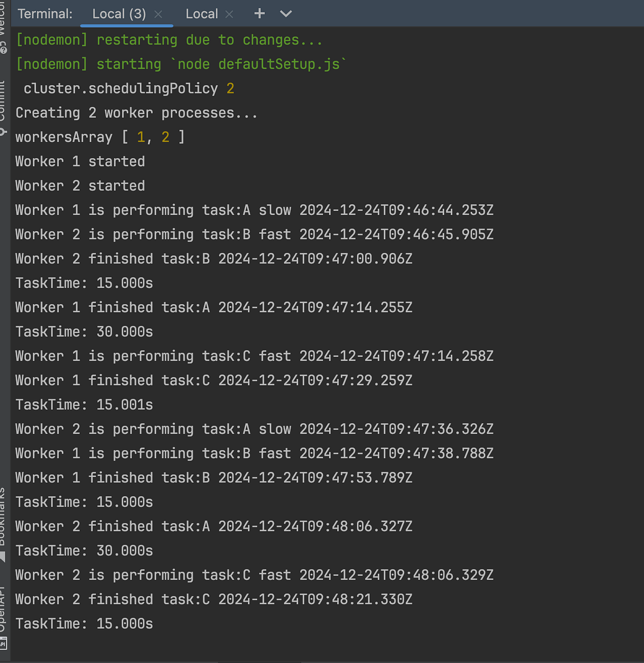Click the Terminal: panel label
Screen dimensions: 644x663
(x=45, y=13)
